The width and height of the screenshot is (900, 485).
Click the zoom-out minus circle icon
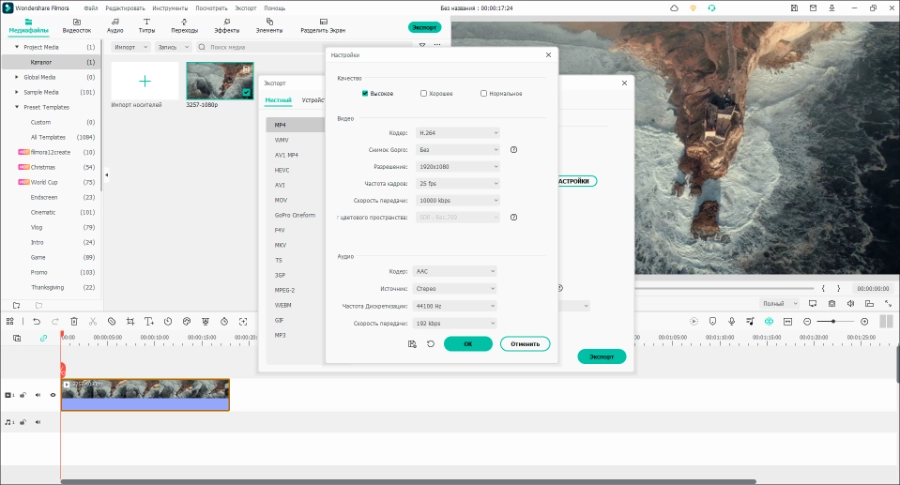[x=807, y=322]
